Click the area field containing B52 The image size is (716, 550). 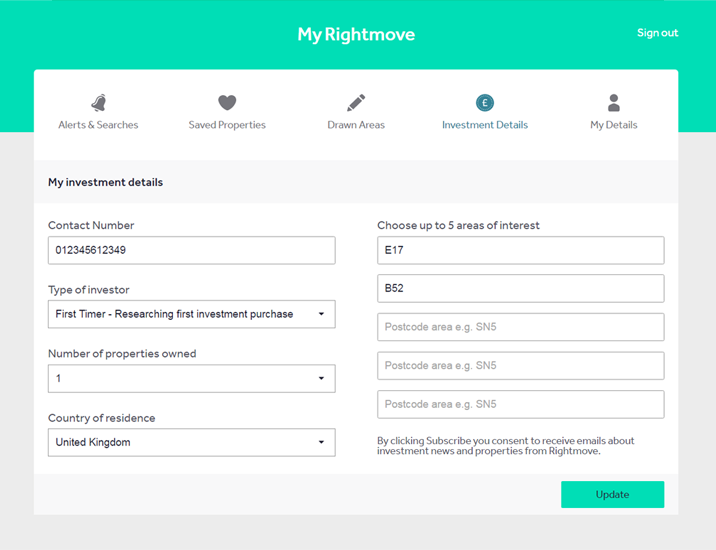click(521, 288)
